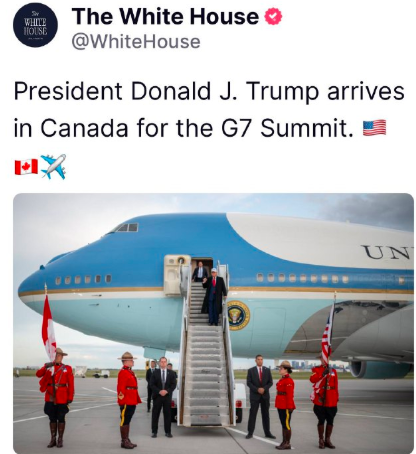Click the Canadian flag held at left
416x454 pixels.
point(49,327)
